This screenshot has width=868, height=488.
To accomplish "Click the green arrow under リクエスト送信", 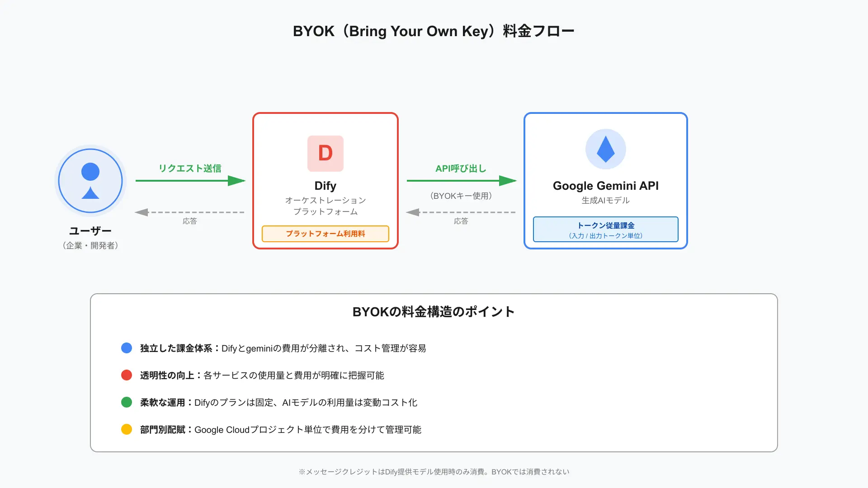I will 190,181.
